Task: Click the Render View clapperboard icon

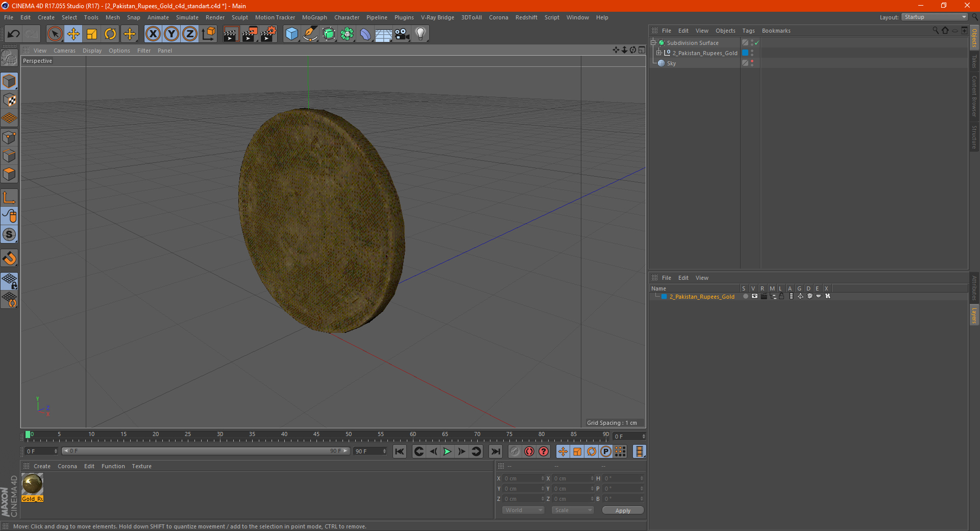Action: [231, 34]
